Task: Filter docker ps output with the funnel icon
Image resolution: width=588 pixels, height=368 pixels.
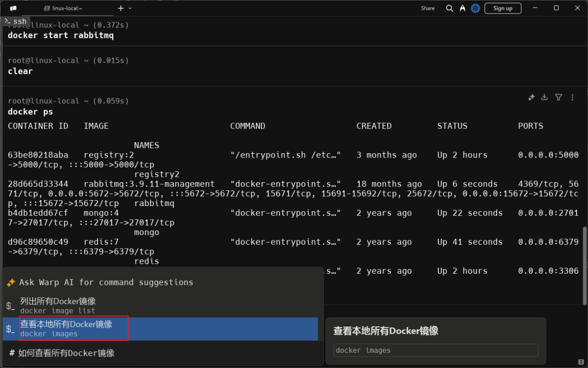Action: (x=558, y=97)
